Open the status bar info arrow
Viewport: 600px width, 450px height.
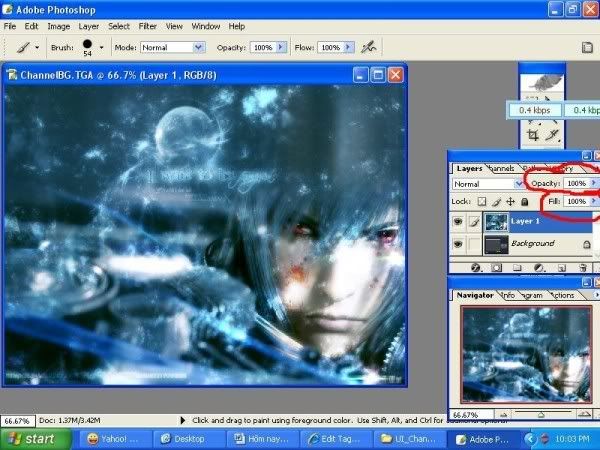point(183,421)
